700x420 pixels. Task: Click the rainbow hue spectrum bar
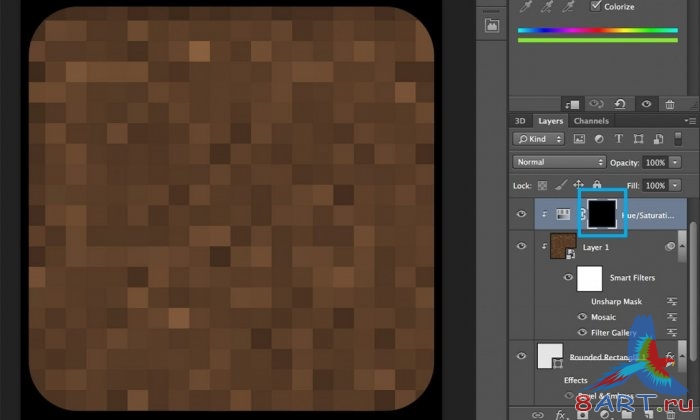coord(598,30)
